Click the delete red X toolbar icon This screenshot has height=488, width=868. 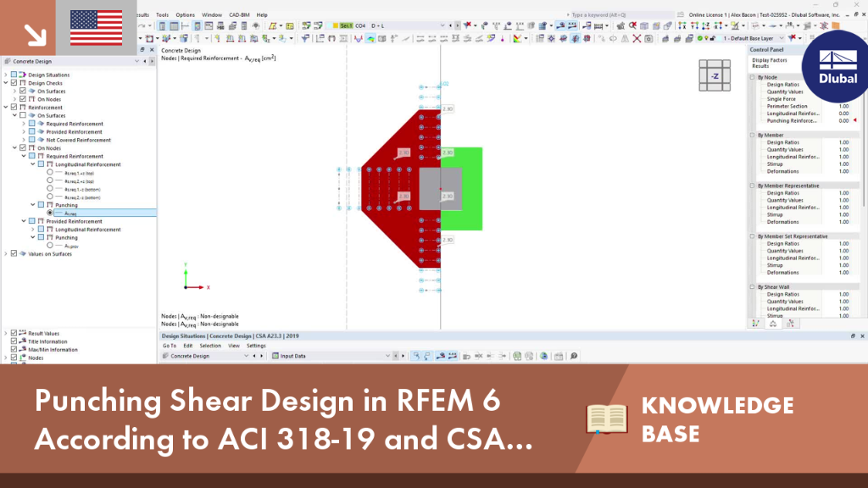(637, 38)
